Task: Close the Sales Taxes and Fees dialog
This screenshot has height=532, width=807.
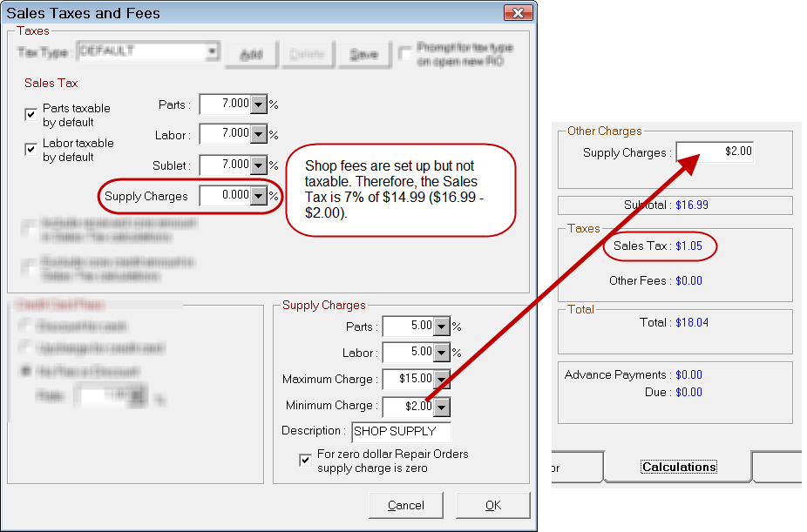Action: coord(518,13)
